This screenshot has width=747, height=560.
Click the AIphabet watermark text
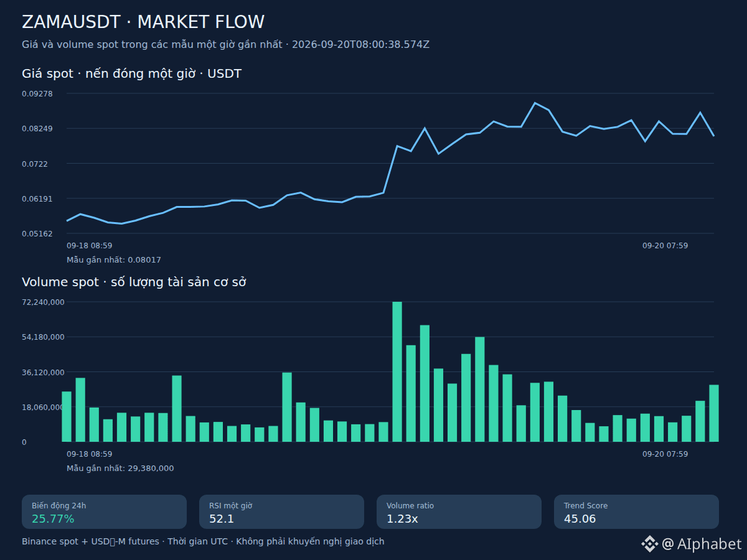702,544
